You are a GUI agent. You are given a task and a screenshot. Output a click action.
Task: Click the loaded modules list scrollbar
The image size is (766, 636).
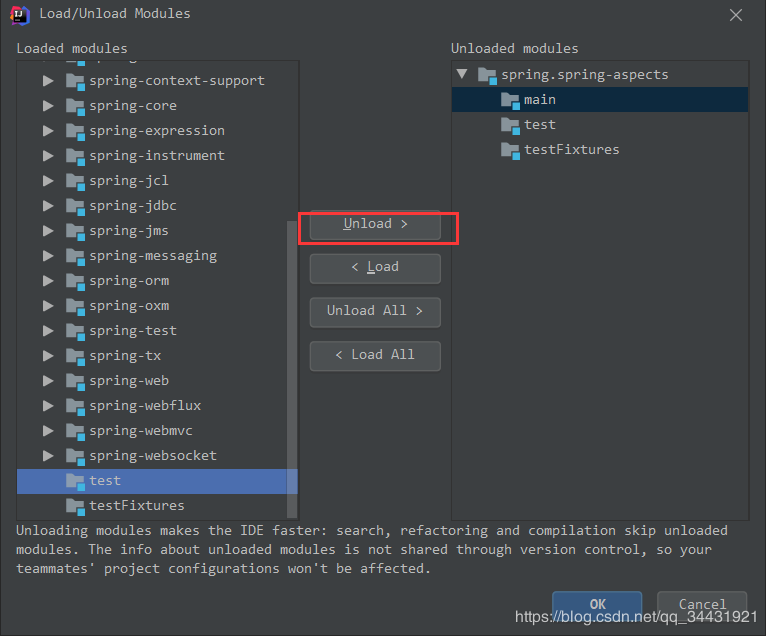click(292, 369)
